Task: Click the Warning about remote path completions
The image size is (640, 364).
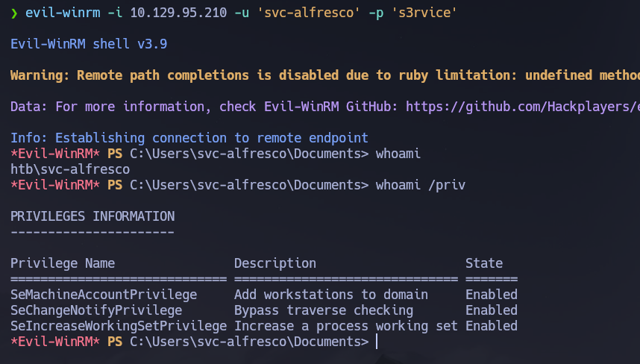Action: tap(325, 75)
